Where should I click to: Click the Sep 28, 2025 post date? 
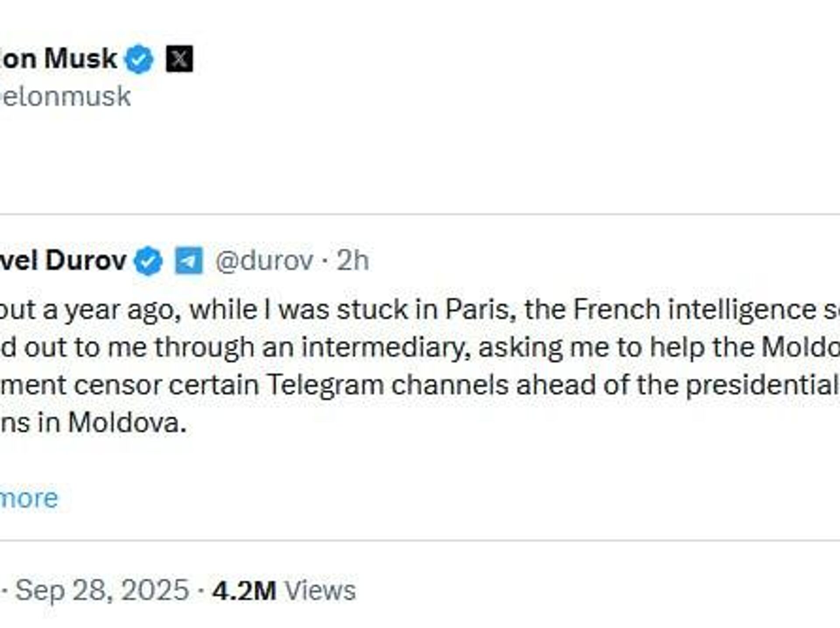pos(102,590)
